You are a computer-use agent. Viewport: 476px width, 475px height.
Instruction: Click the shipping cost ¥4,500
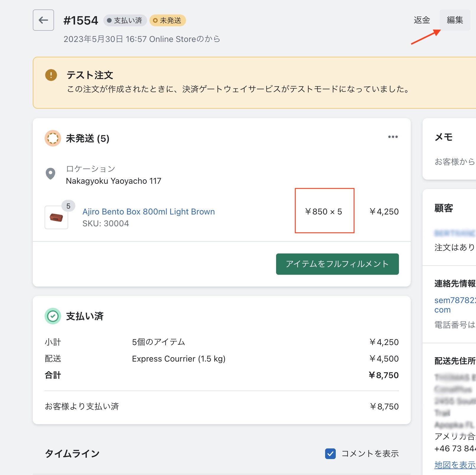pos(384,359)
